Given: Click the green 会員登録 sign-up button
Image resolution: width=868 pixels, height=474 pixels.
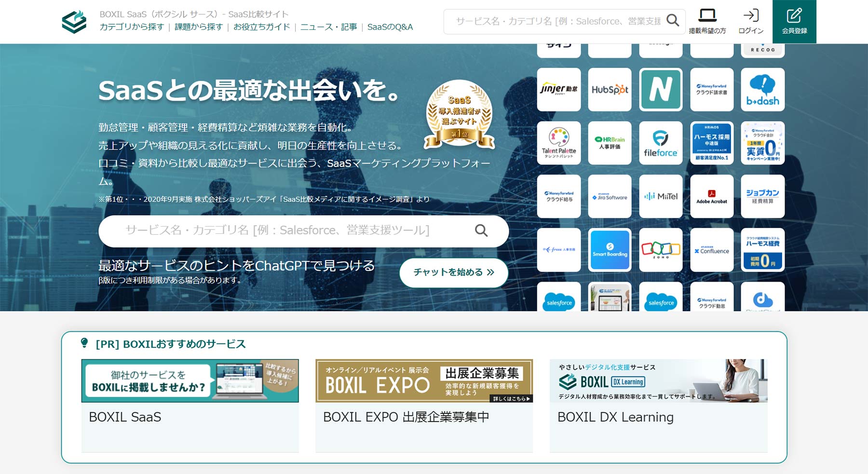Looking at the screenshot, I should [x=794, y=22].
